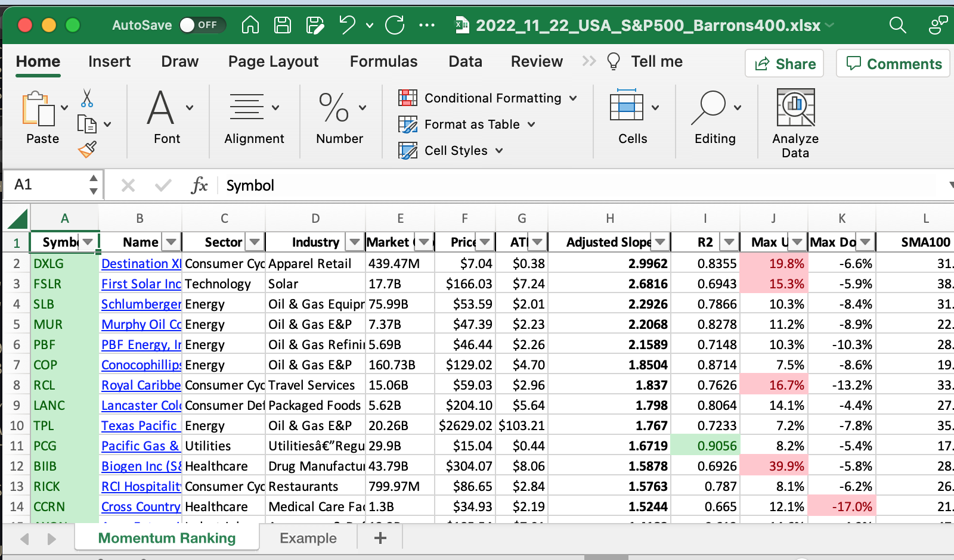Click the Insert Function fx icon
The width and height of the screenshot is (954, 560).
[199, 185]
